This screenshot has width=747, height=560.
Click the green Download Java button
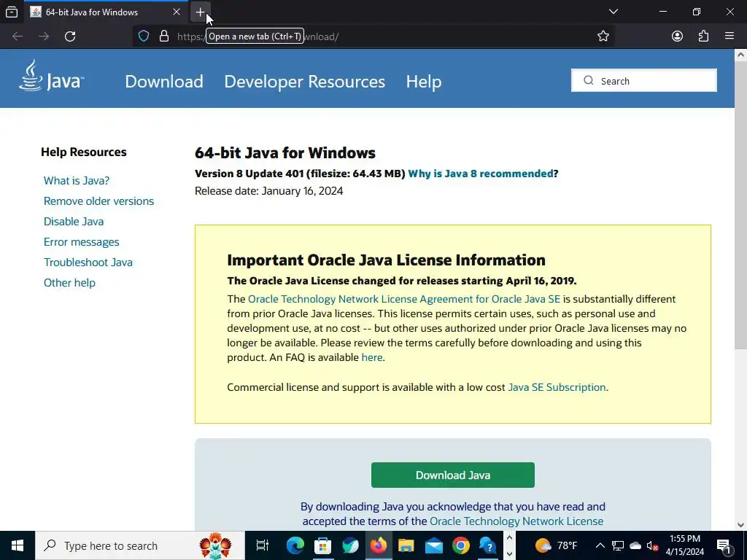tap(452, 475)
